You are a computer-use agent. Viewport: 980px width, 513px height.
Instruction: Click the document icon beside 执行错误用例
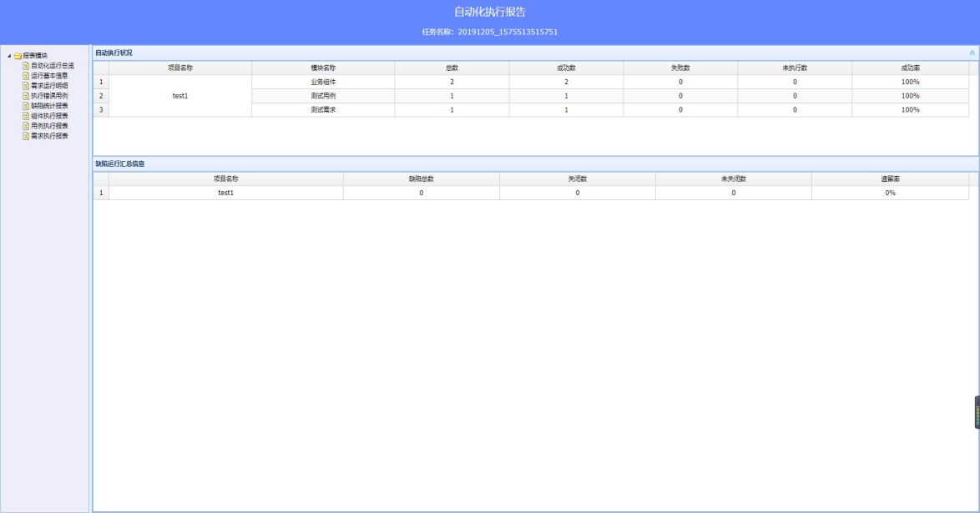click(26, 96)
